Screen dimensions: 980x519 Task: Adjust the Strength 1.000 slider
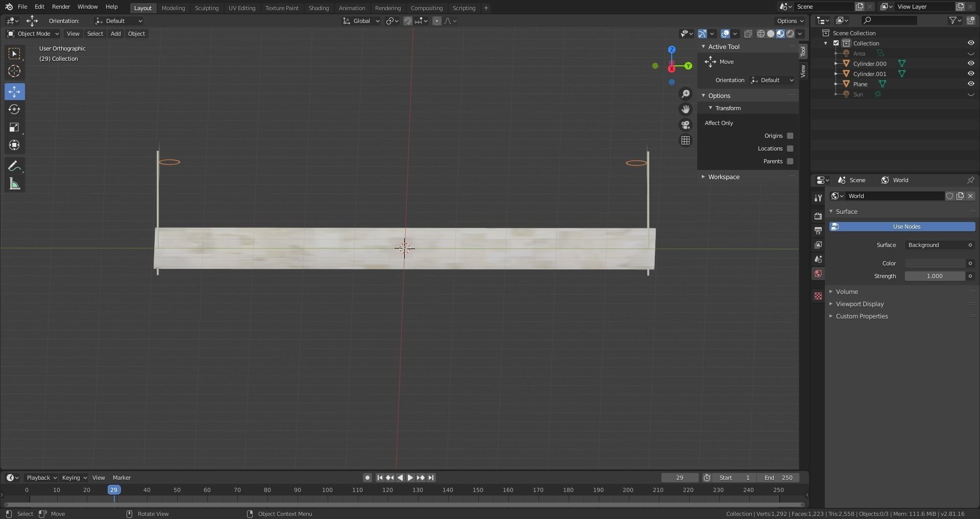tap(935, 276)
